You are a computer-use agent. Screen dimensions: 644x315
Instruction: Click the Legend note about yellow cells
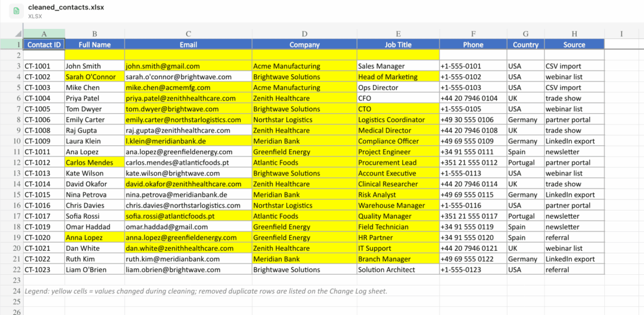pyautogui.click(x=206, y=291)
